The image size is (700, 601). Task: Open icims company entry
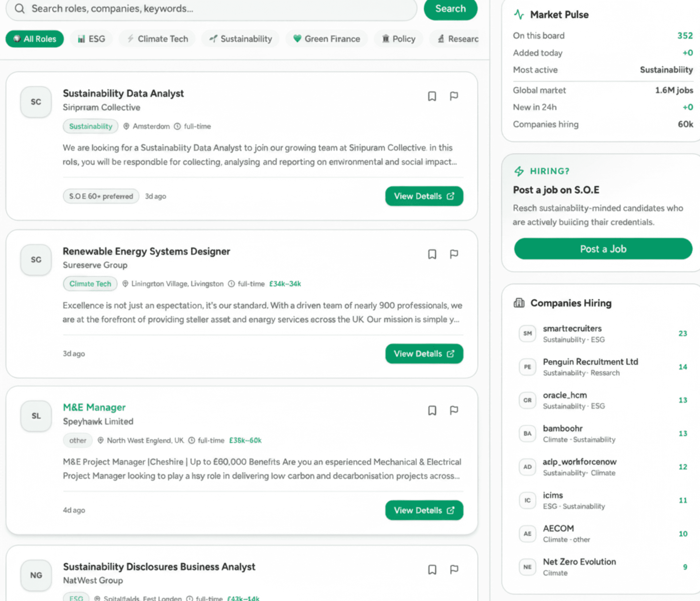(603, 500)
